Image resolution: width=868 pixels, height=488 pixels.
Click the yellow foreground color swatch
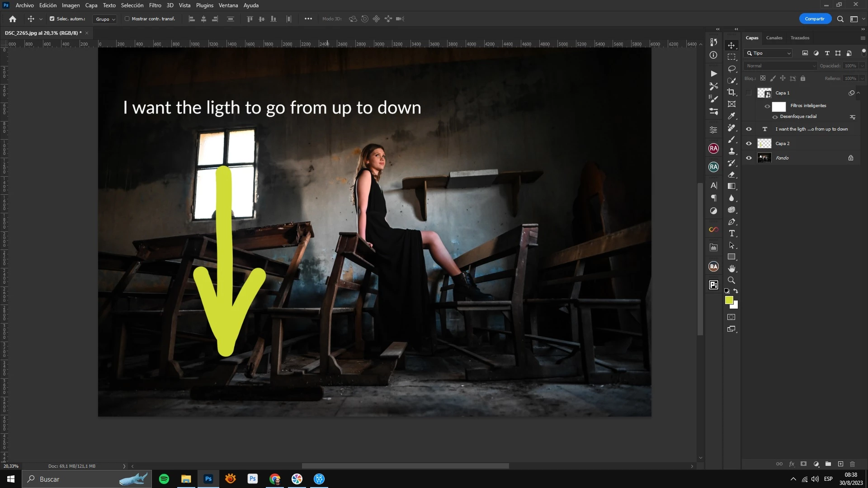[x=728, y=300]
